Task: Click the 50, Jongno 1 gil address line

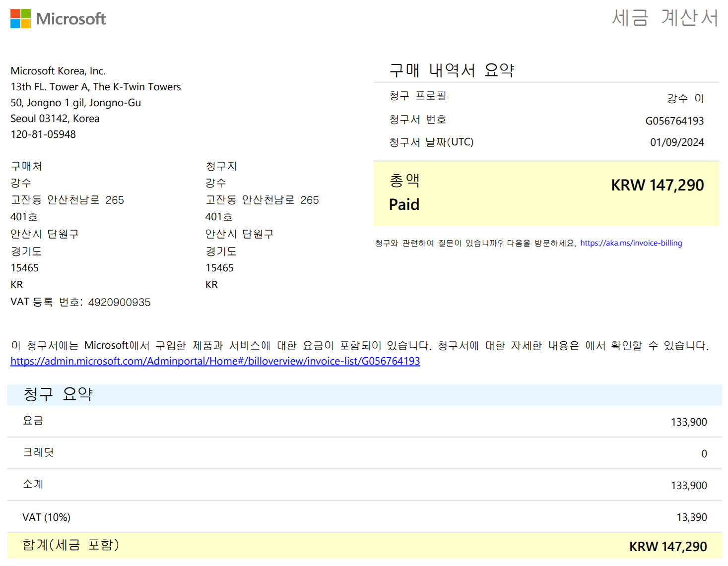Action: tap(76, 103)
